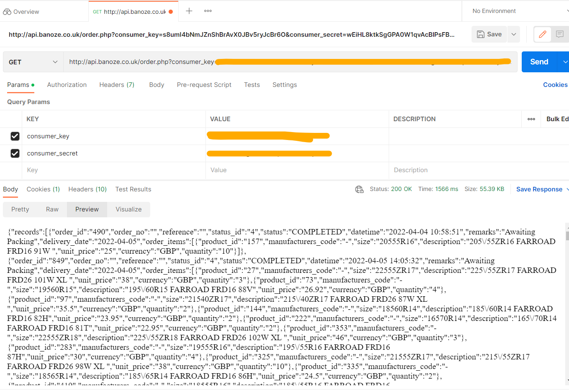Image resolution: width=569 pixels, height=392 pixels.
Task: Open the Overview tab
Action: (21, 12)
